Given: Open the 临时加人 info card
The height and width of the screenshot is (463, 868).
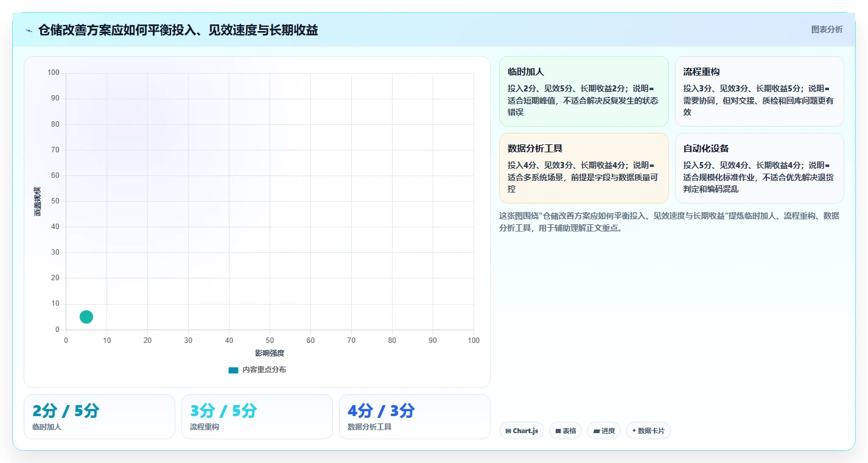Looking at the screenshot, I should point(584,91).
